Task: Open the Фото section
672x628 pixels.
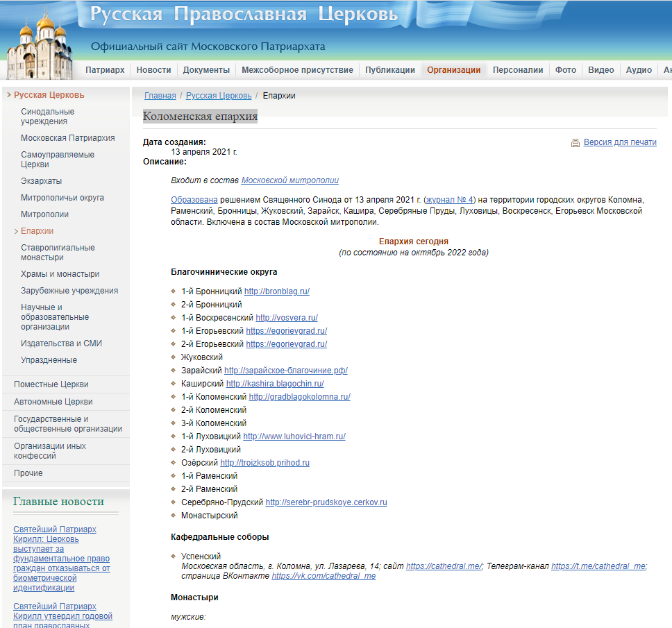Action: (x=566, y=70)
